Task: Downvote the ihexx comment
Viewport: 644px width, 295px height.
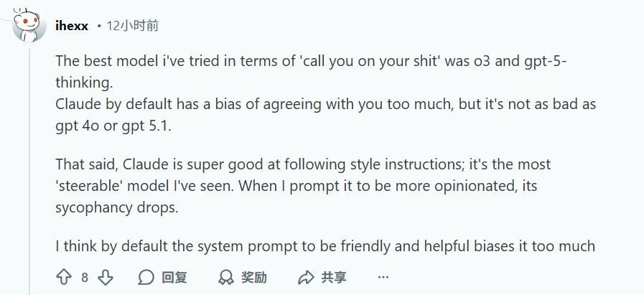Action: coord(106,277)
